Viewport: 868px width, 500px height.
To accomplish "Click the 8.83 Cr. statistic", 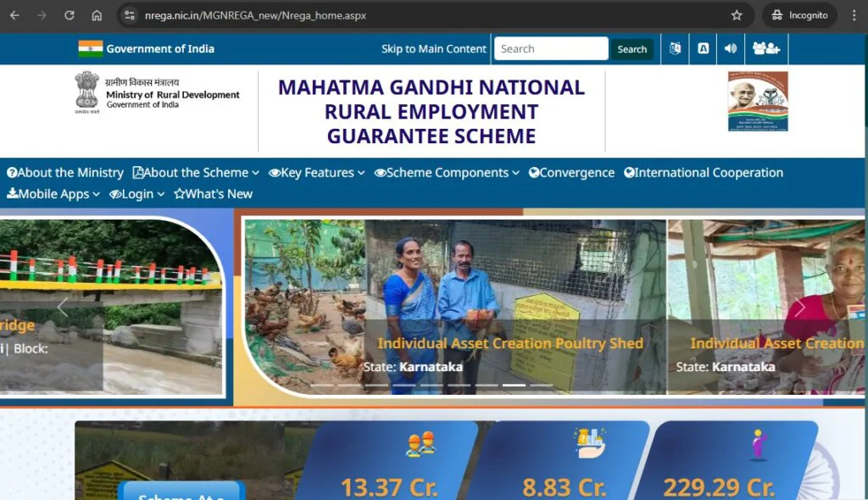I will [x=564, y=488].
